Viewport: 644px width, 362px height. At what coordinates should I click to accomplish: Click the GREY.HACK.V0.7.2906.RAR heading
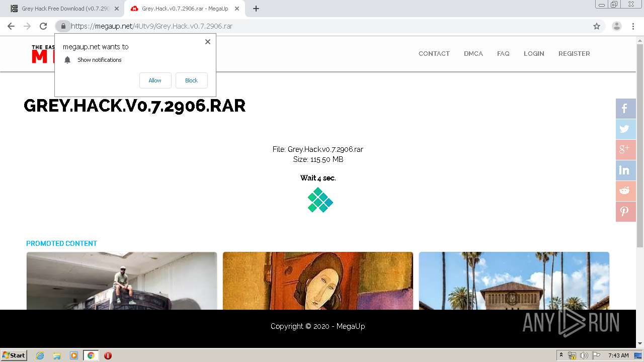[135, 106]
